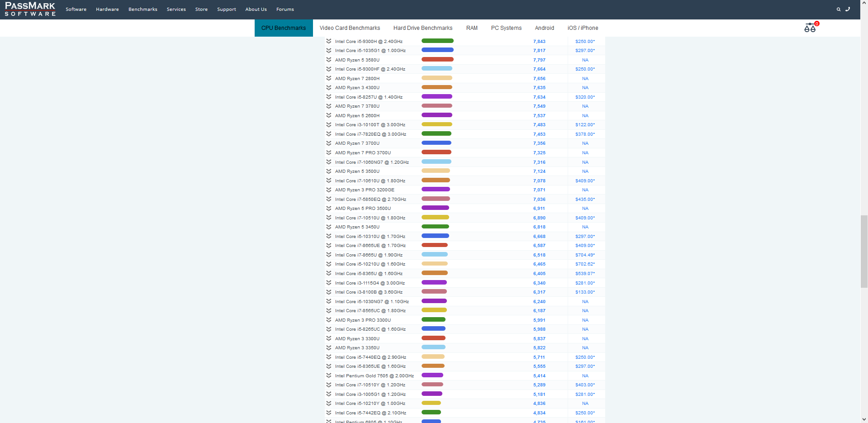Click the page vertical scrollbar thumb

[864, 251]
